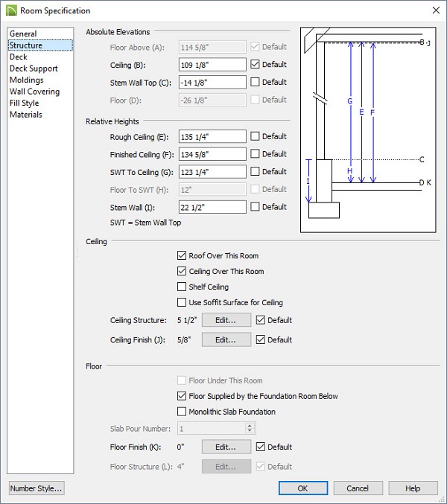The width and height of the screenshot is (447, 504).
Task: Click the Ceiling Finish 5/8" value
Action: click(184, 339)
